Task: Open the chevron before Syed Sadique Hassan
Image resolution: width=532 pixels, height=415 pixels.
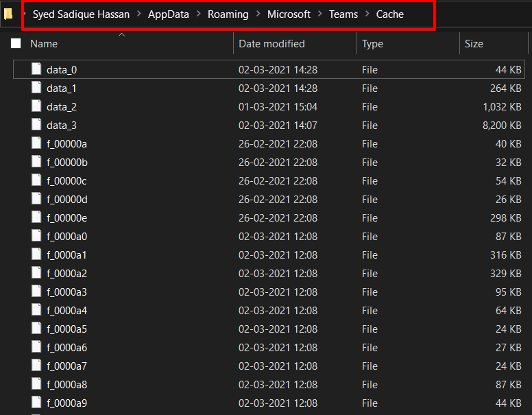Action: click(x=23, y=14)
